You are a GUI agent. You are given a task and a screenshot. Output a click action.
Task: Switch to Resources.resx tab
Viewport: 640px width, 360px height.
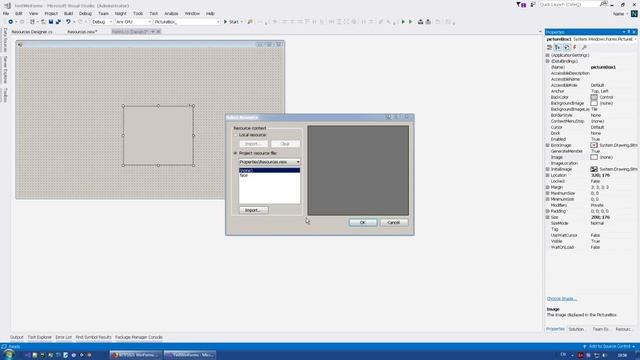tap(82, 31)
